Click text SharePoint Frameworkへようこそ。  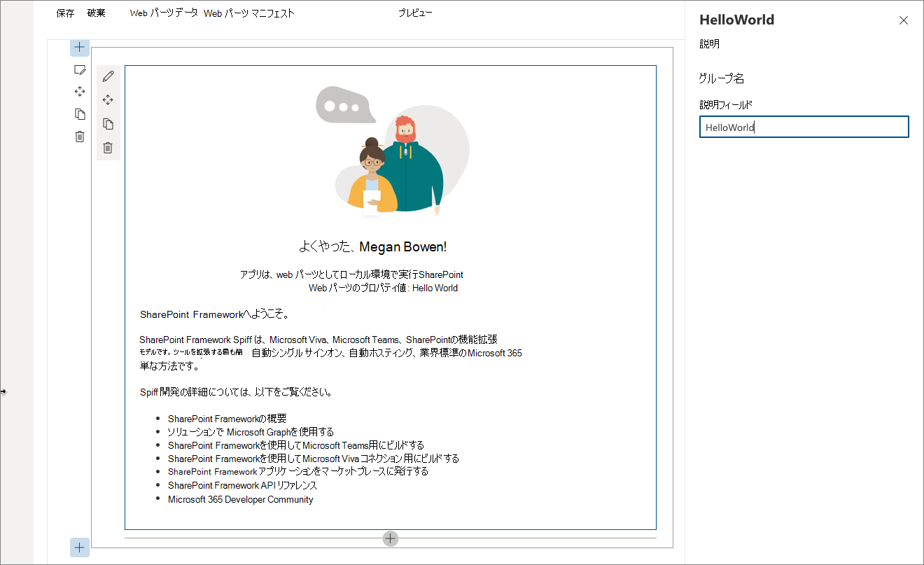(x=215, y=314)
